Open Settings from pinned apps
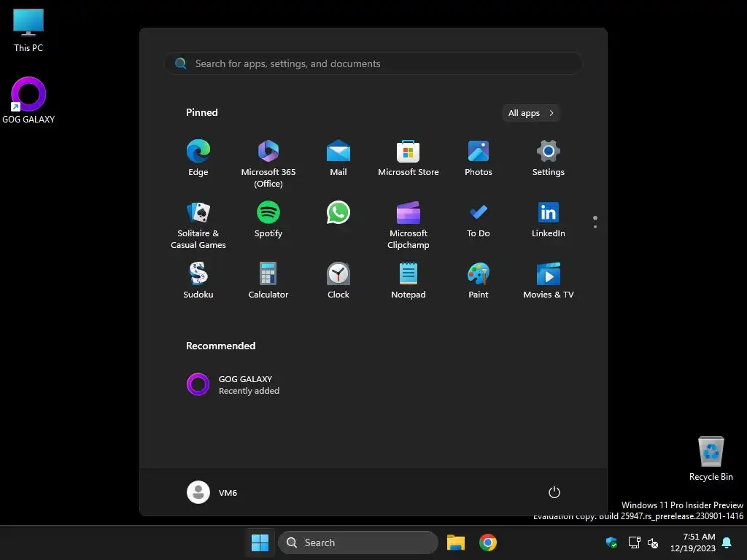The image size is (747, 560). click(549, 158)
